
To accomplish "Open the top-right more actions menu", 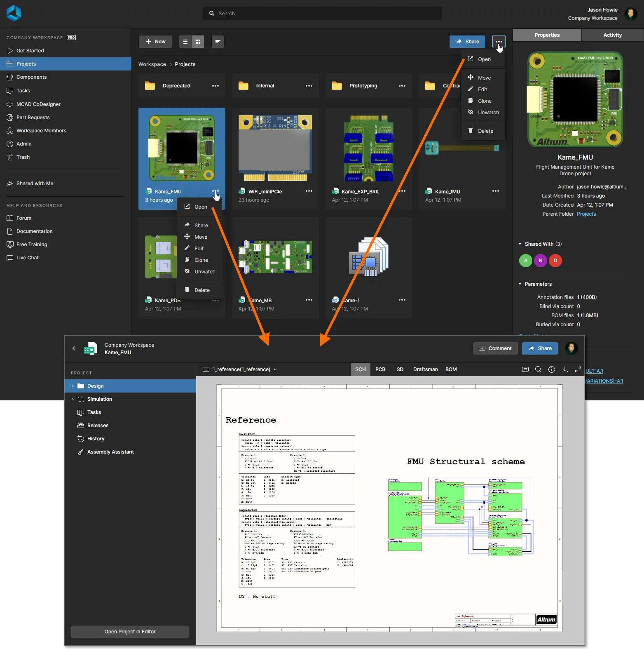I will [499, 42].
